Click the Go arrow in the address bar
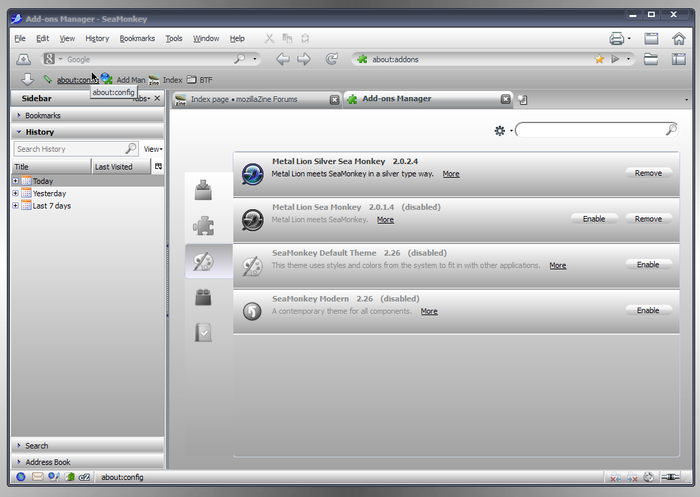The width and height of the screenshot is (700, 497). [615, 59]
